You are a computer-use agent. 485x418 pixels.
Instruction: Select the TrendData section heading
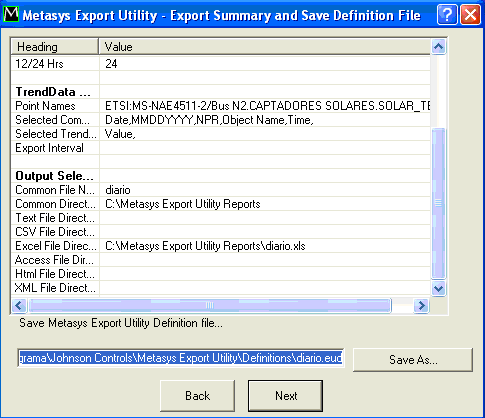coord(53,92)
